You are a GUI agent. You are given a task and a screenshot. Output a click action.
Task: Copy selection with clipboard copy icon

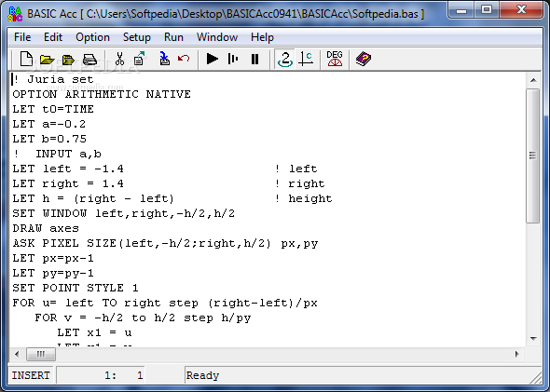coord(140,59)
